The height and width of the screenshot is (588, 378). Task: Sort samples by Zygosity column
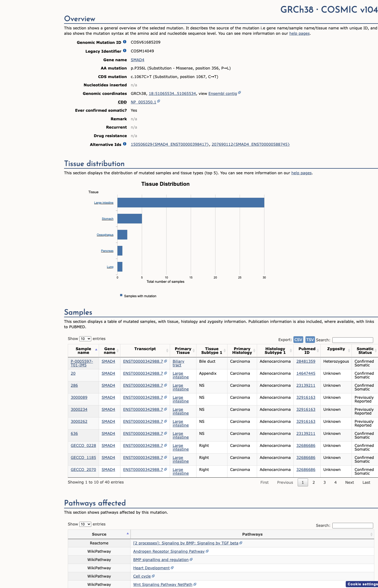click(336, 351)
